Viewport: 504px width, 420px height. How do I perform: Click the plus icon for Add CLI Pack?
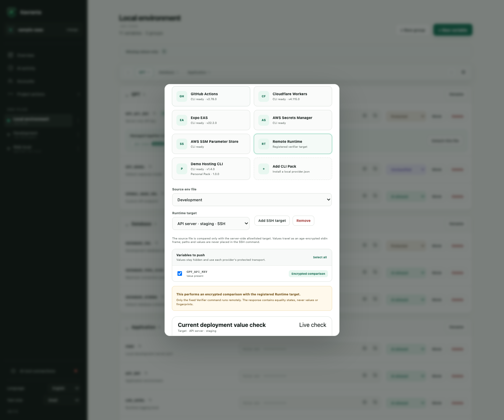[264, 169]
